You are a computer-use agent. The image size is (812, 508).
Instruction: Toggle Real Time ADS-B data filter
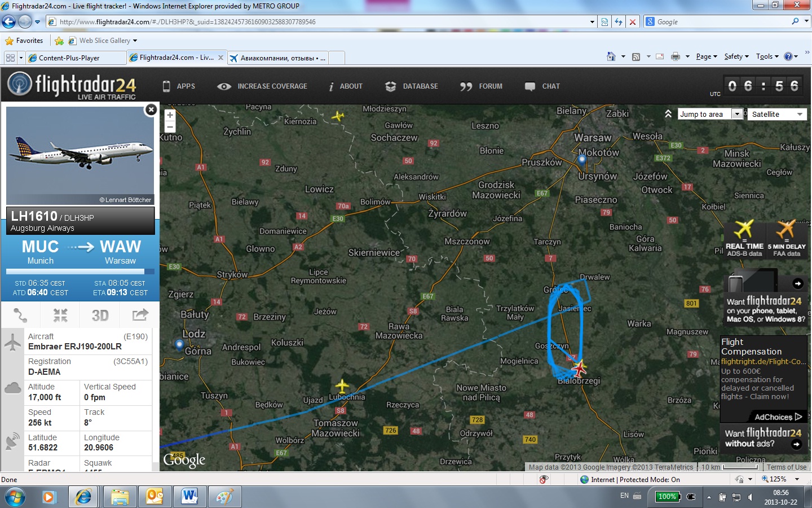744,239
